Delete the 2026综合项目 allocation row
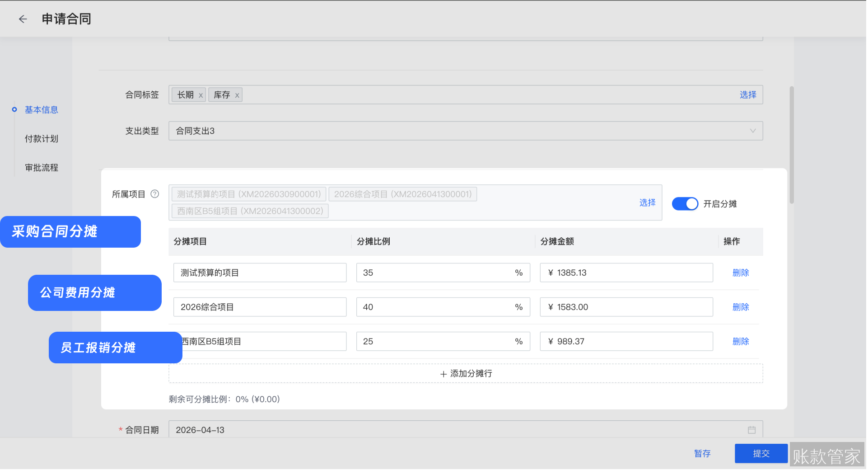The height and width of the screenshot is (470, 868). pos(740,307)
